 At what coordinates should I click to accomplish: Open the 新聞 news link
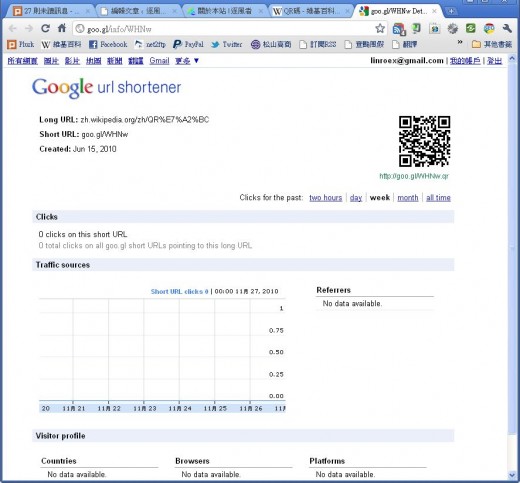tap(114, 61)
